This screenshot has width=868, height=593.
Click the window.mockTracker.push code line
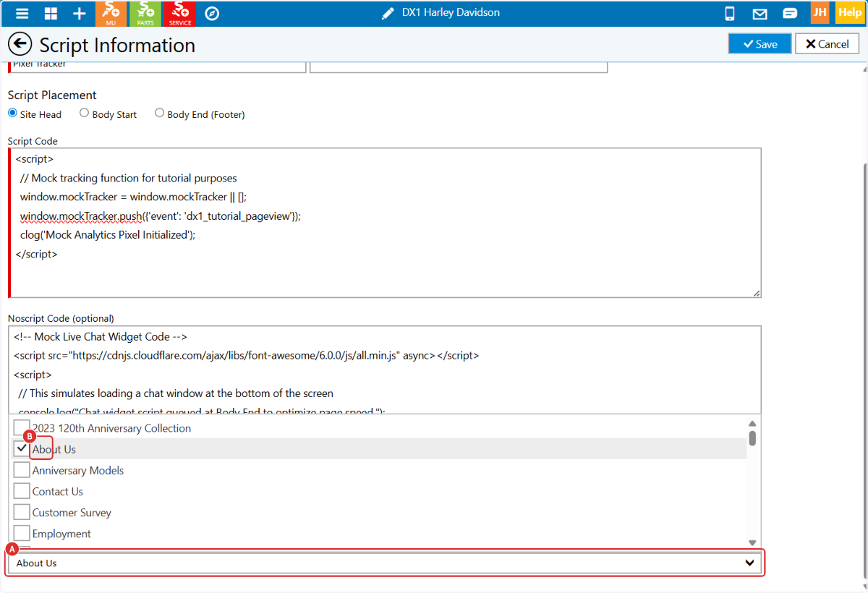click(160, 216)
